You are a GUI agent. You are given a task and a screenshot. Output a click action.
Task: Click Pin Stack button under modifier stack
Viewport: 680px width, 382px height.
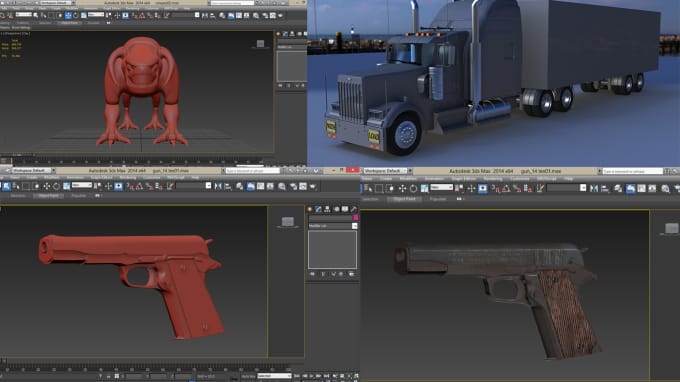coord(312,274)
